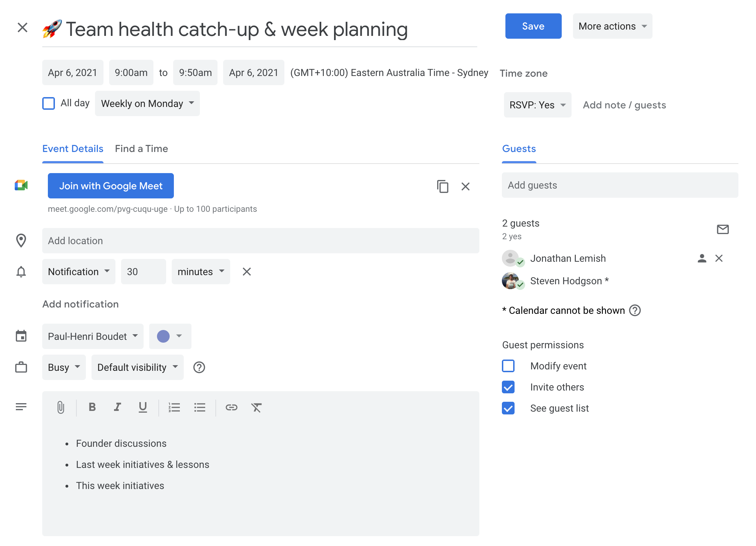Open the Busy availability dropdown

coord(64,367)
